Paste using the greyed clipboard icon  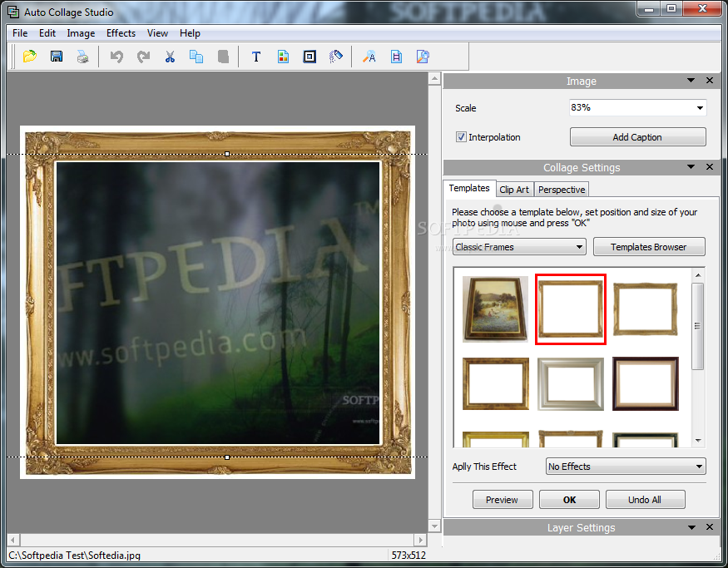coord(223,57)
